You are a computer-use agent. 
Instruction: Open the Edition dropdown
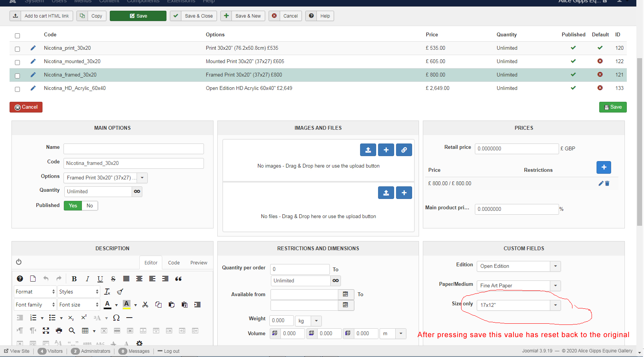coord(518,266)
